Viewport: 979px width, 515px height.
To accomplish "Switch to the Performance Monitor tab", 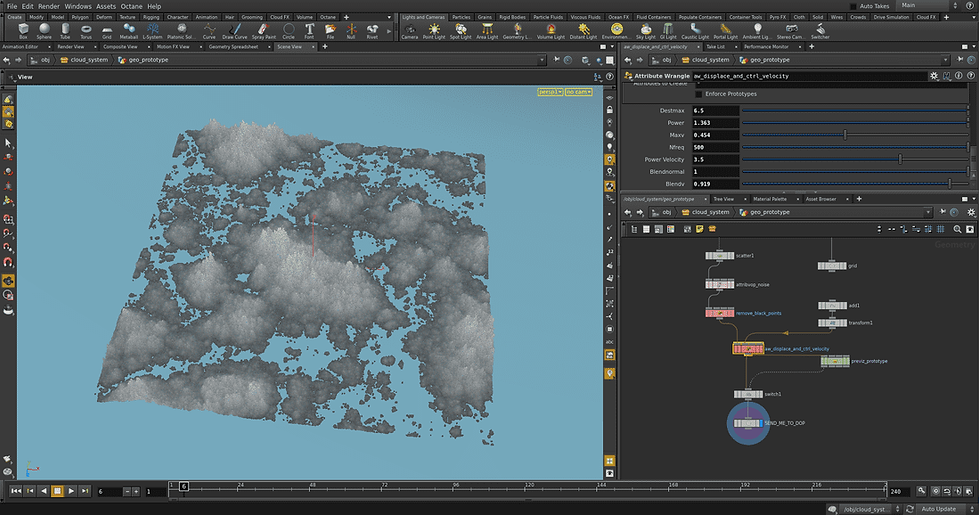I will click(766, 47).
